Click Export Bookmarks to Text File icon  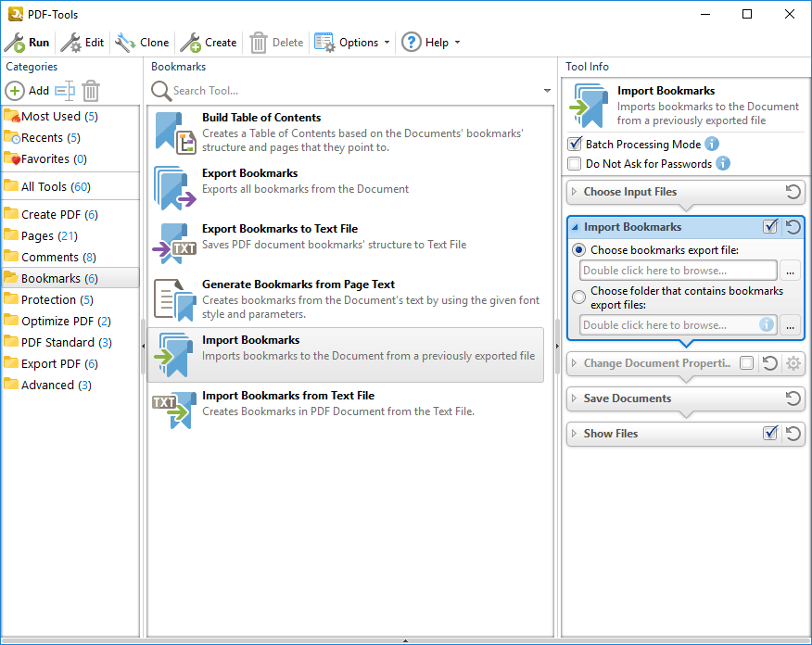[174, 244]
